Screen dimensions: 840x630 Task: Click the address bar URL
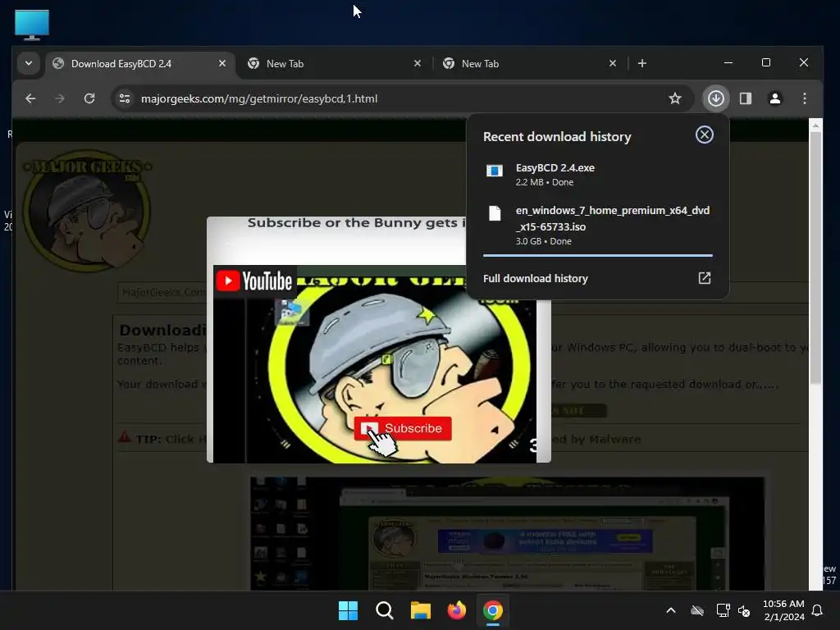[x=259, y=98]
